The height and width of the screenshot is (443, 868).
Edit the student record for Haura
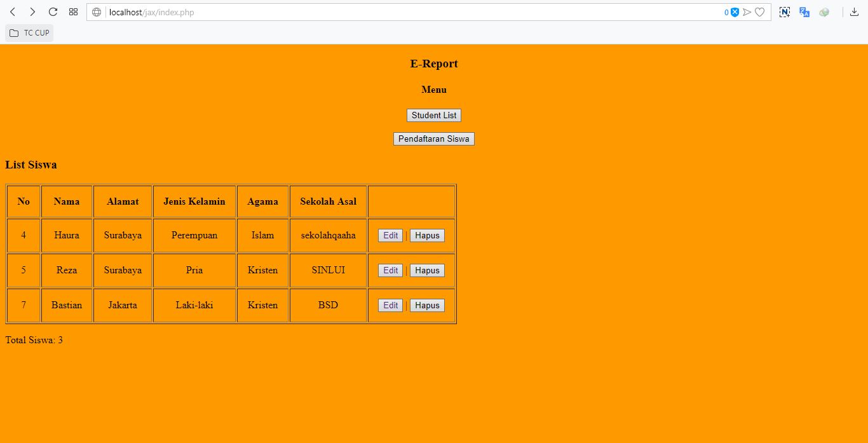tap(390, 235)
